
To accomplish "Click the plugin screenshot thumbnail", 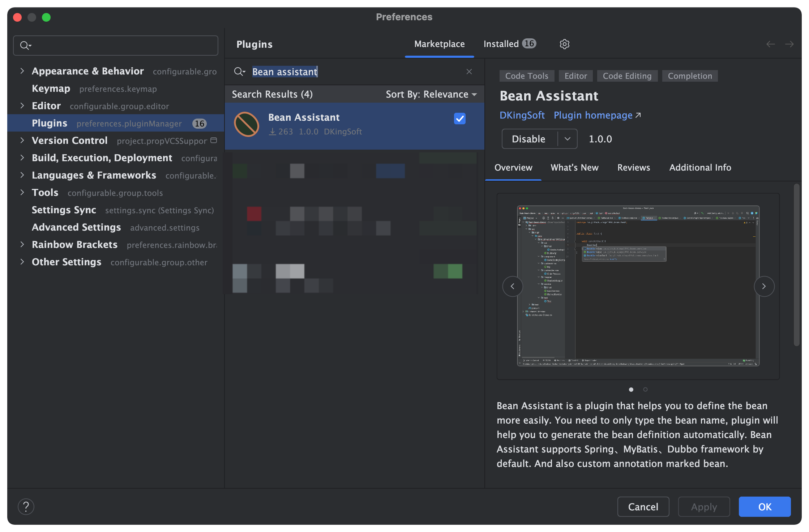I will [631, 389].
